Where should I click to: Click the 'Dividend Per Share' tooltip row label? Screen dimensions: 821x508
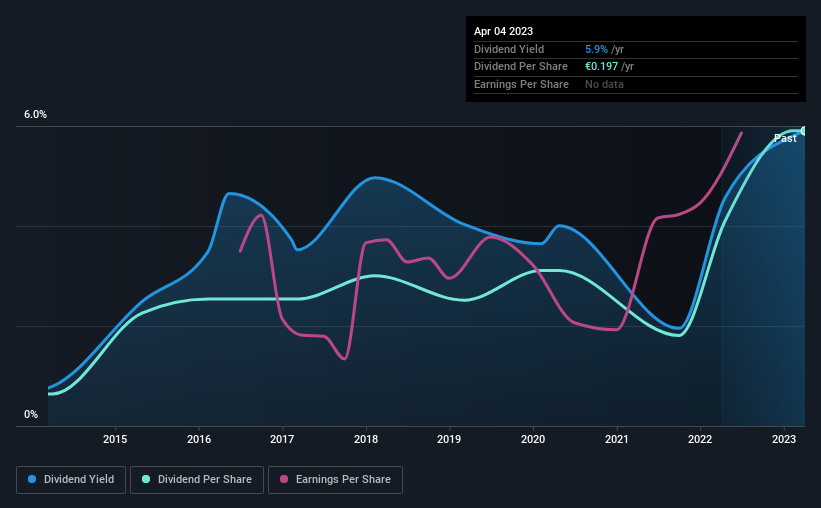click(x=520, y=67)
